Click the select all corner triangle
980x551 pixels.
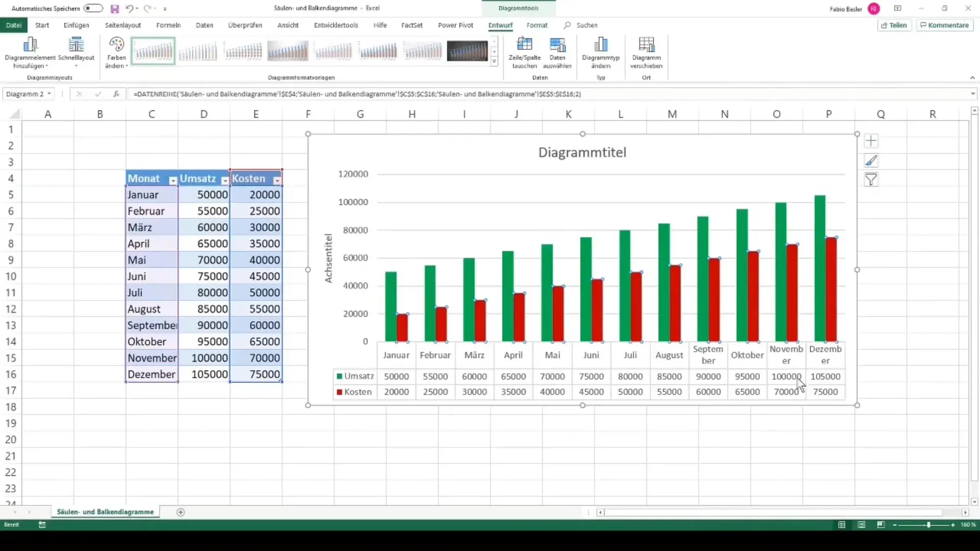(14, 114)
